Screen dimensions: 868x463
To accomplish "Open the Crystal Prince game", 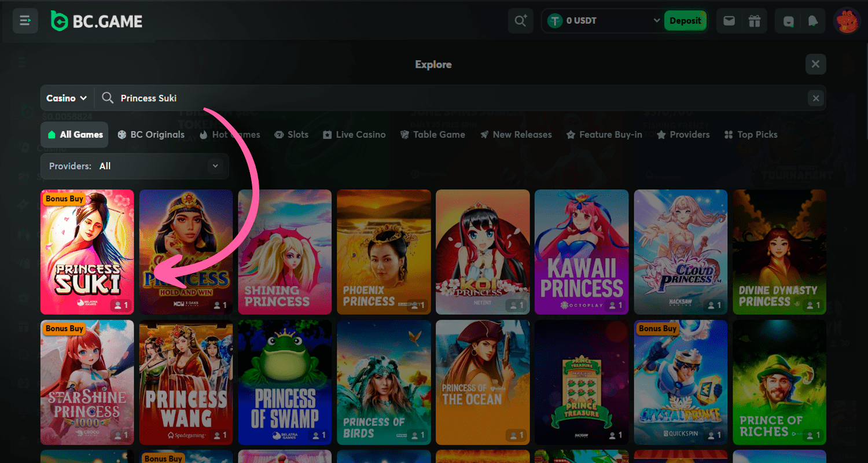I will [681, 382].
